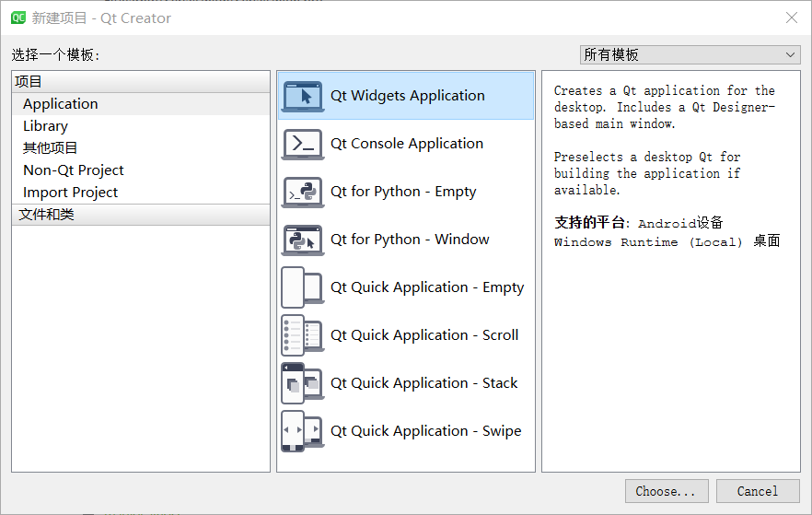Click the Qt for Python Window icon
The image size is (812, 515).
pos(302,240)
